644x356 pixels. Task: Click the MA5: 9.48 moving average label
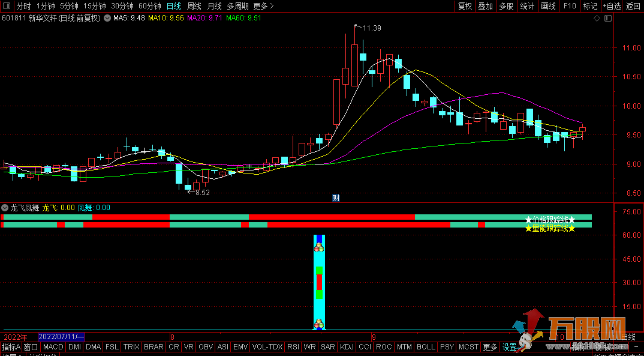click(x=129, y=18)
